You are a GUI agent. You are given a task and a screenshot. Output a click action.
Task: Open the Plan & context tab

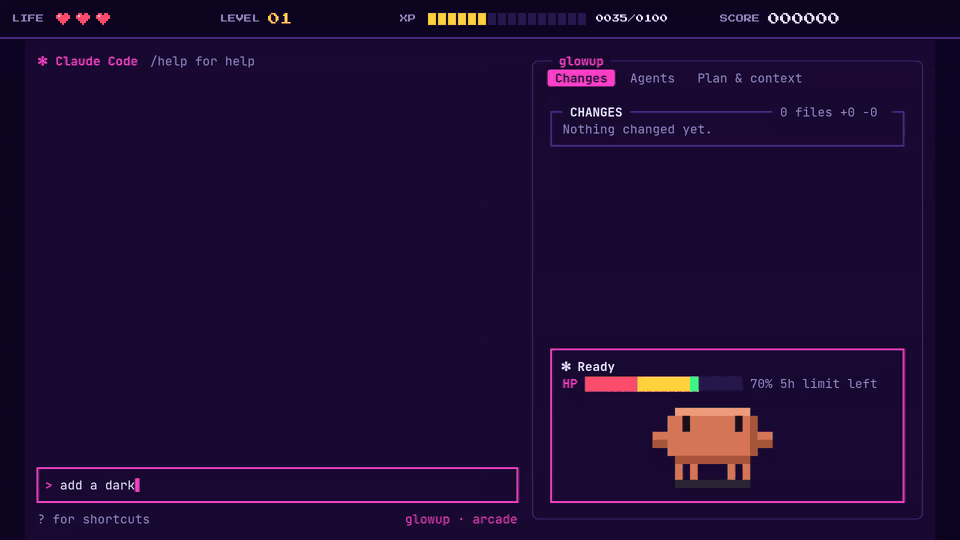pyautogui.click(x=749, y=78)
